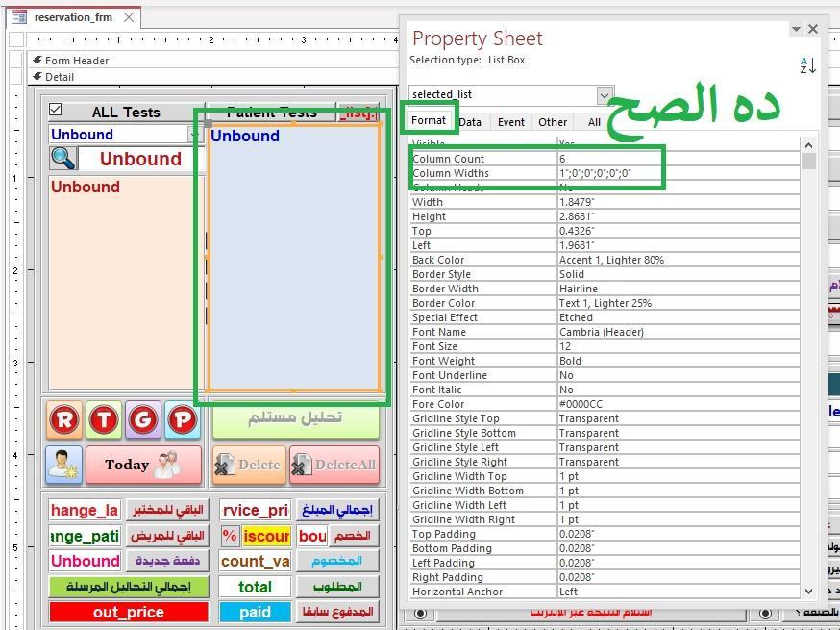Switch to the Event tab
The width and height of the screenshot is (840, 630).
[x=510, y=122]
